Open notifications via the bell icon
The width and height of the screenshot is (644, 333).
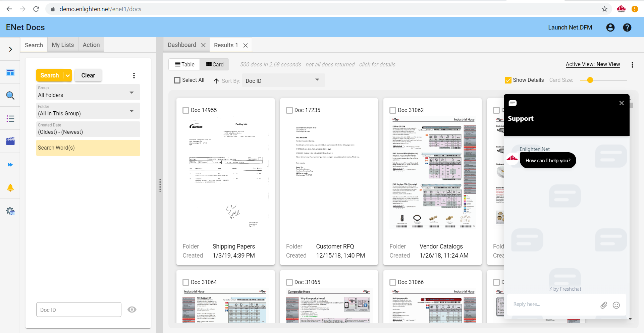[x=10, y=187]
